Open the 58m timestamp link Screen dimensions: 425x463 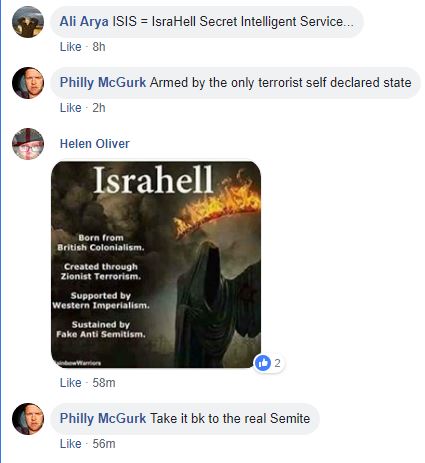coord(104,383)
